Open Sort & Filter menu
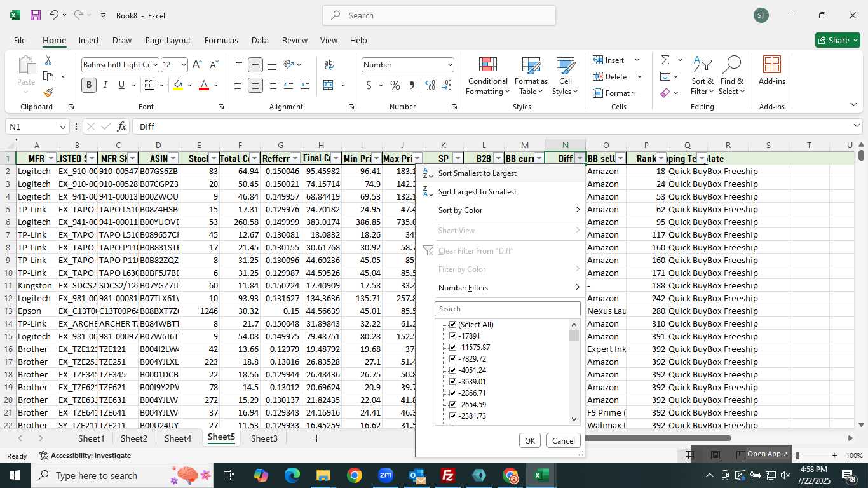 pyautogui.click(x=702, y=76)
